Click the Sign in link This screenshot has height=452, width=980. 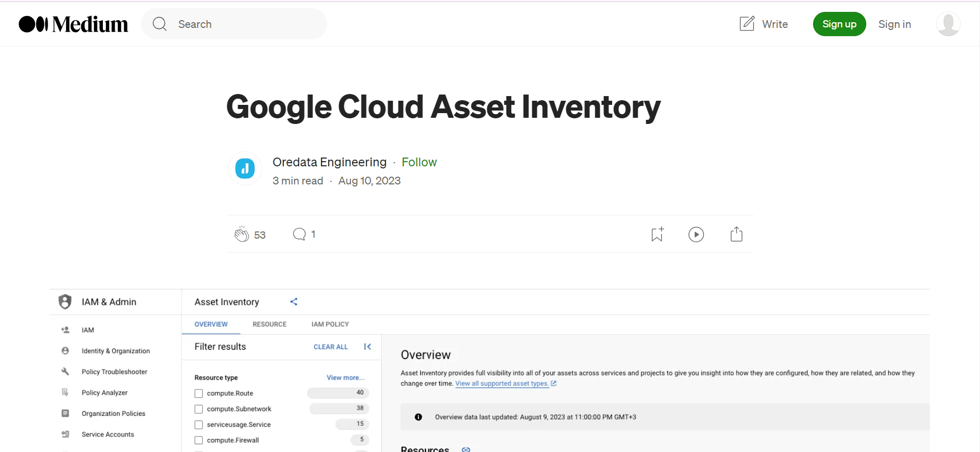pyautogui.click(x=895, y=24)
